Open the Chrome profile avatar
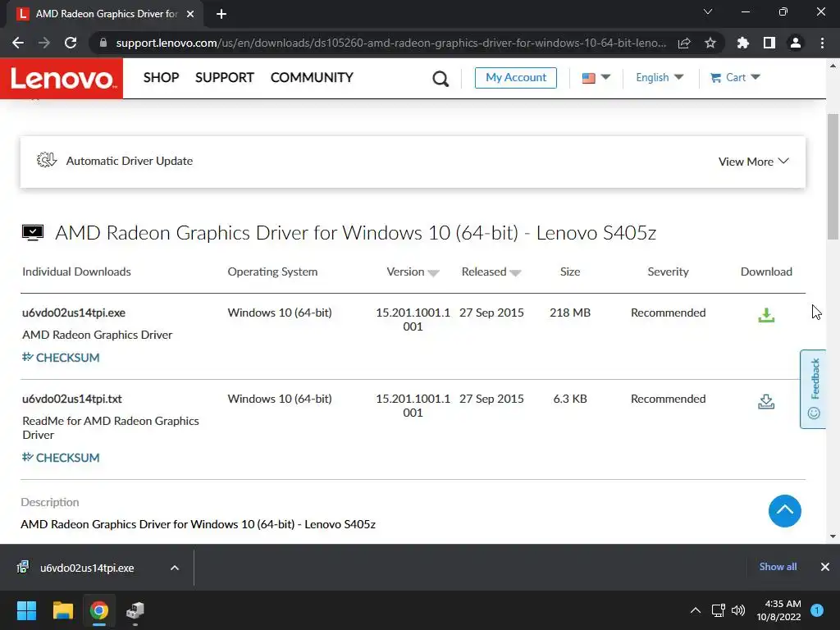 point(796,43)
